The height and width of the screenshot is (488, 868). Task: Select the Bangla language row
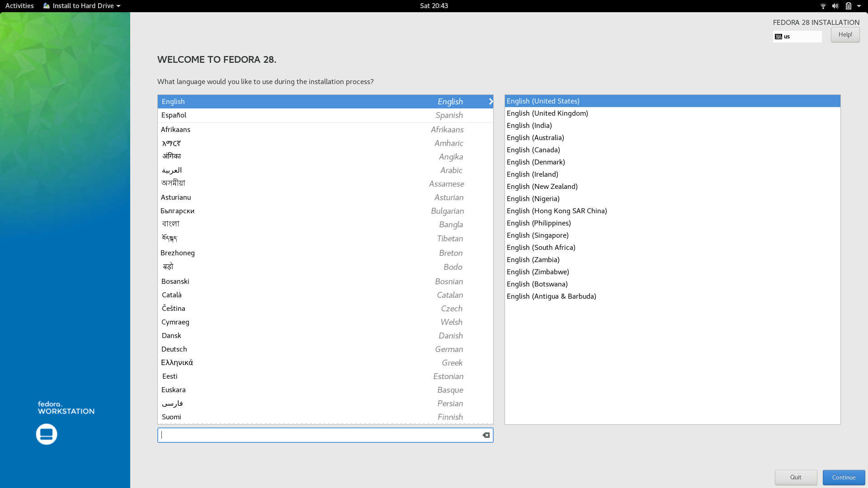click(325, 225)
